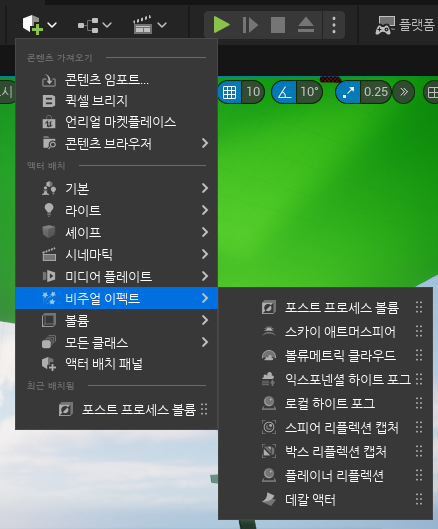Click the 볼륨 box icon
Image resolution: width=438 pixels, height=529 pixels.
49,320
